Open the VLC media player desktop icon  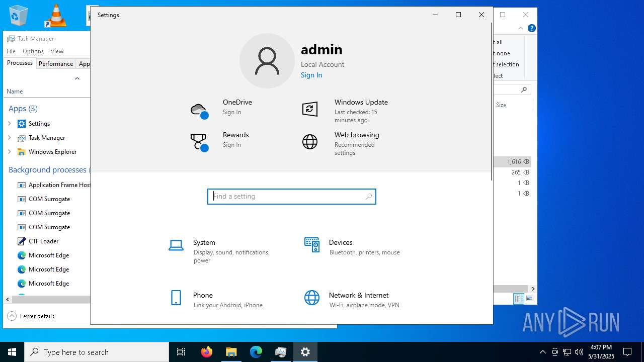click(56, 15)
